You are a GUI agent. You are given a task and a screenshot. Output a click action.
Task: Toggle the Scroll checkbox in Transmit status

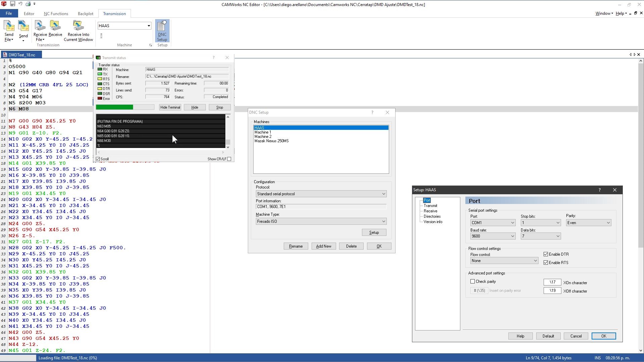98,159
